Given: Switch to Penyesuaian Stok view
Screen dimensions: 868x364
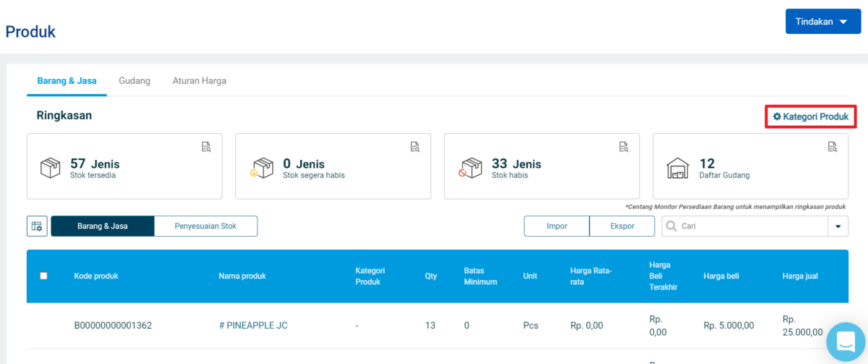Looking at the screenshot, I should pyautogui.click(x=205, y=227).
